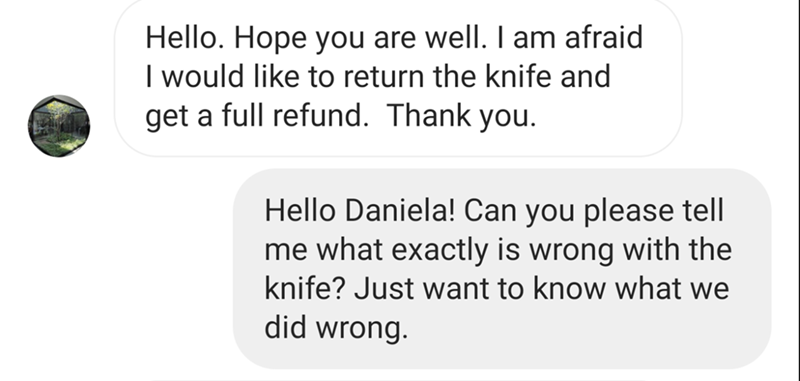Click "Thank you." at the end of the message

[462, 116]
